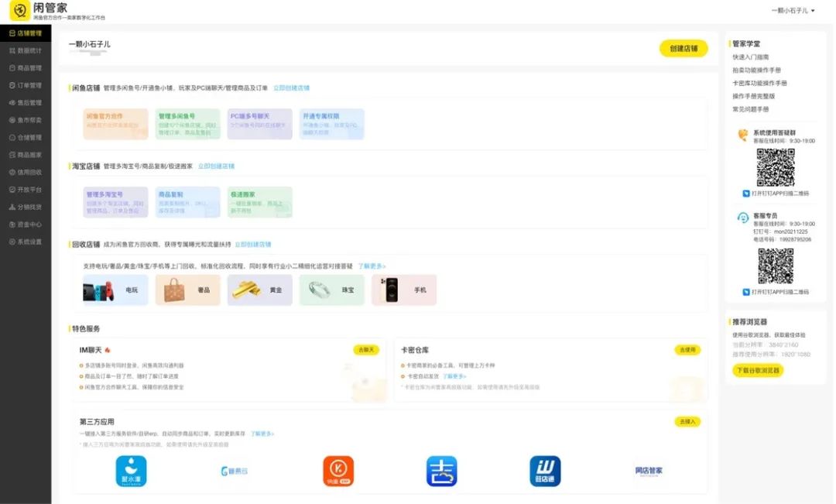Click DingTalk icon under 系统使用答疑群 QR code
836x504 pixels.
point(746,194)
